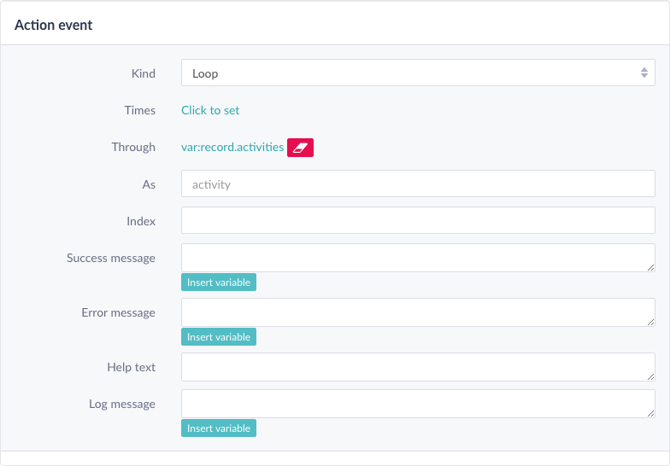Open the var:record.activities Through link
This screenshot has height=466, width=670.
point(232,147)
